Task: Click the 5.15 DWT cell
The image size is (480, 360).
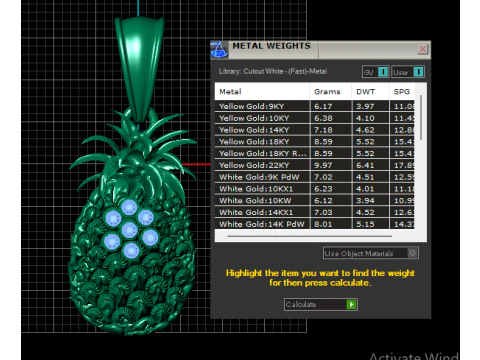Action: (x=370, y=224)
